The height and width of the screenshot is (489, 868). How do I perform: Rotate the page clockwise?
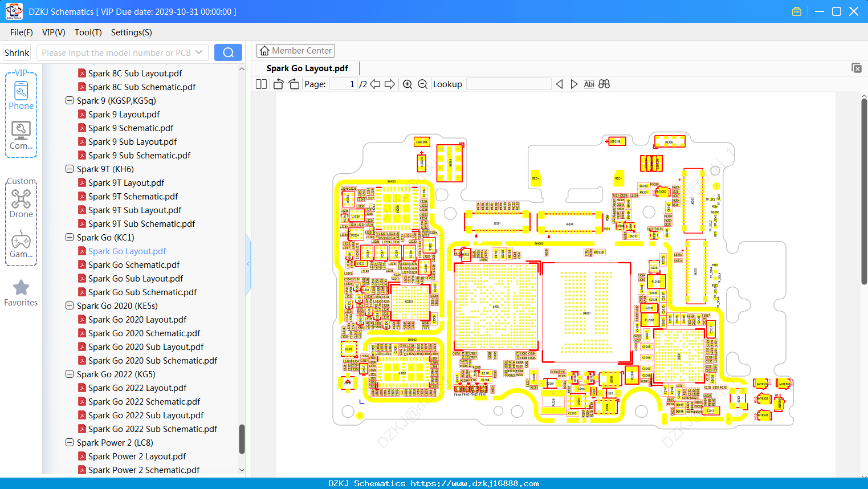click(x=294, y=84)
